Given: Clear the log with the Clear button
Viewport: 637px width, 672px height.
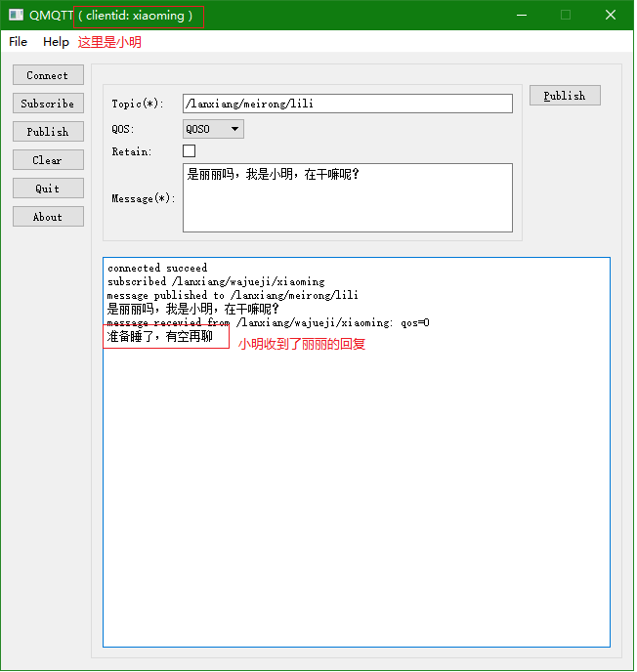Looking at the screenshot, I should (x=48, y=160).
